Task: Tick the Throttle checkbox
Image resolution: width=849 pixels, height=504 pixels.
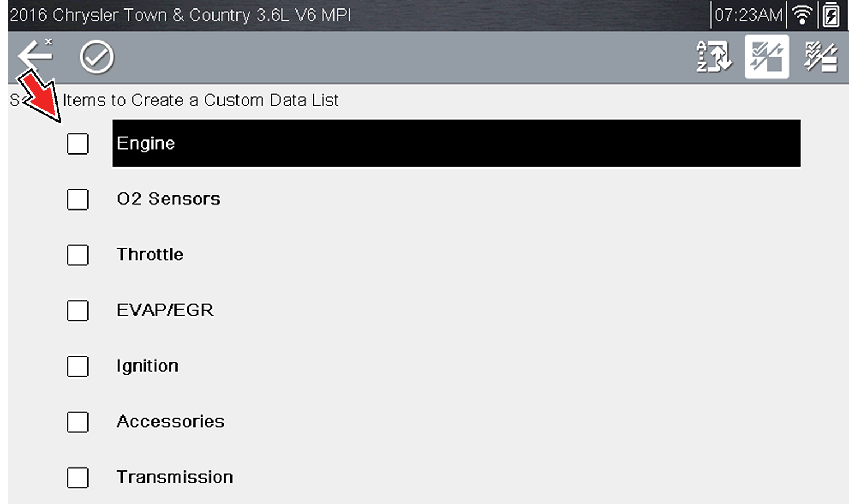Action: tap(77, 255)
